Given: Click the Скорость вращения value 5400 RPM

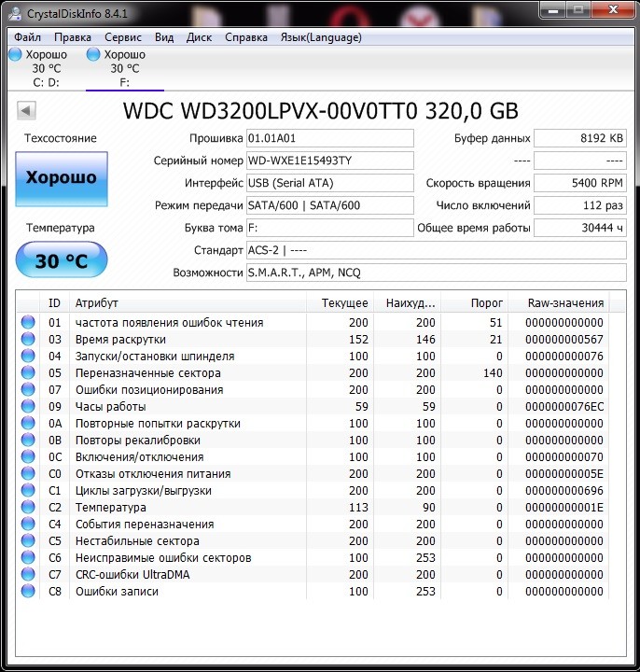Looking at the screenshot, I should (x=580, y=183).
